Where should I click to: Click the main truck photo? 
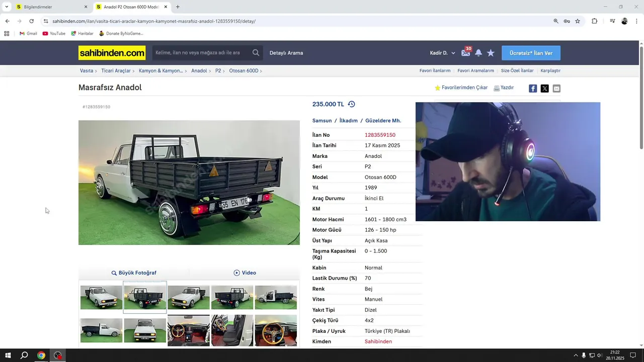click(189, 183)
